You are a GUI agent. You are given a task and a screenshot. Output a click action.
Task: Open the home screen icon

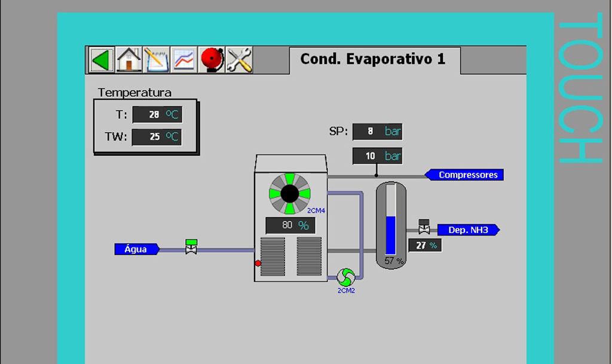128,60
